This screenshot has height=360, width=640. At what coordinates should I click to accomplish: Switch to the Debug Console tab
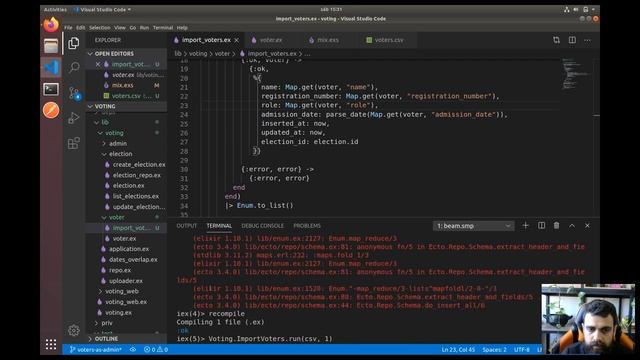(x=262, y=226)
